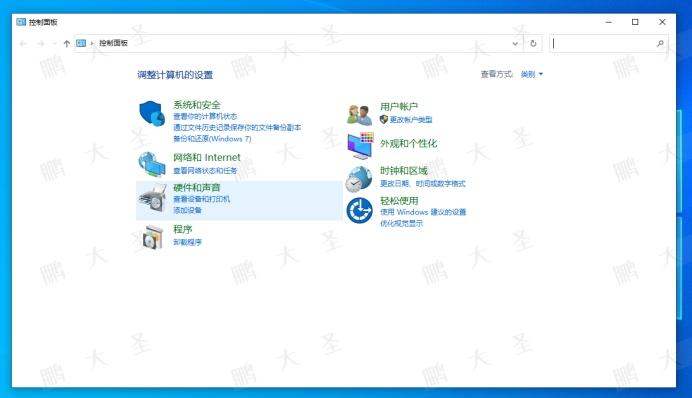Click 控制面板 in the address breadcrumb
Viewport: 692px width, 398px height.
point(113,43)
